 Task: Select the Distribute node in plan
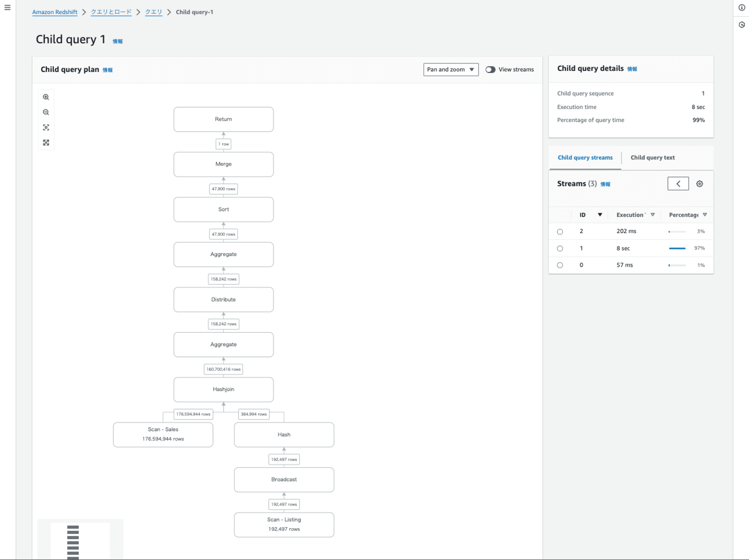point(224,300)
